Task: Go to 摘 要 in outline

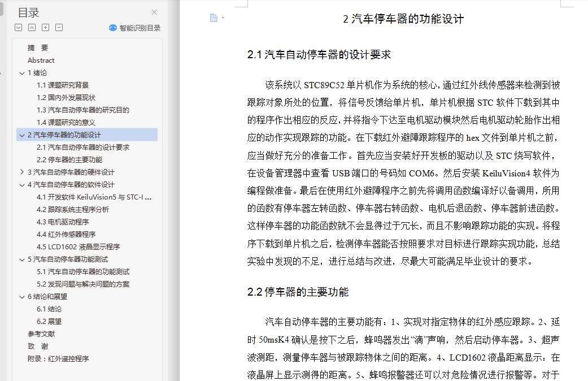Action: 38,47
